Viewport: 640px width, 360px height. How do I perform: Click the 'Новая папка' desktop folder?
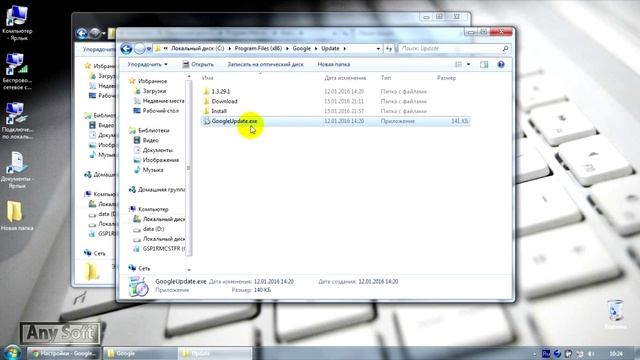click(17, 216)
